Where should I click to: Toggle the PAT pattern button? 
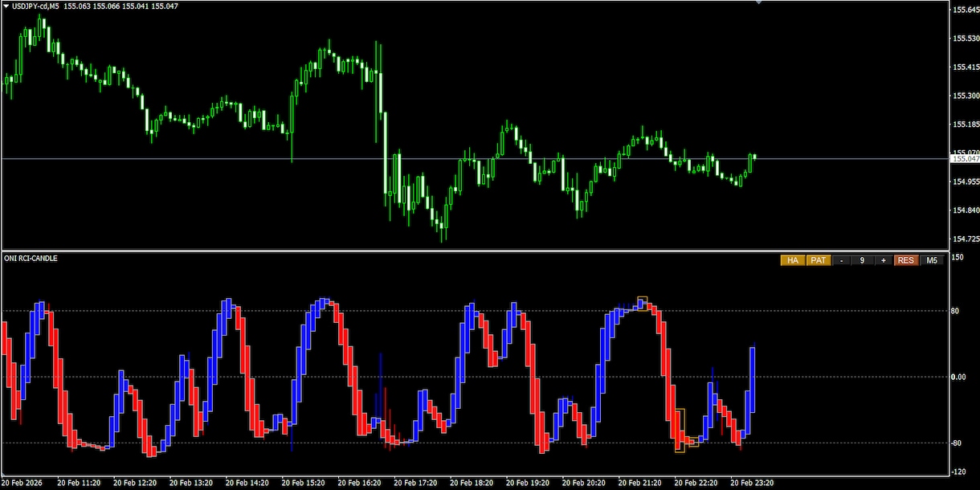[819, 260]
